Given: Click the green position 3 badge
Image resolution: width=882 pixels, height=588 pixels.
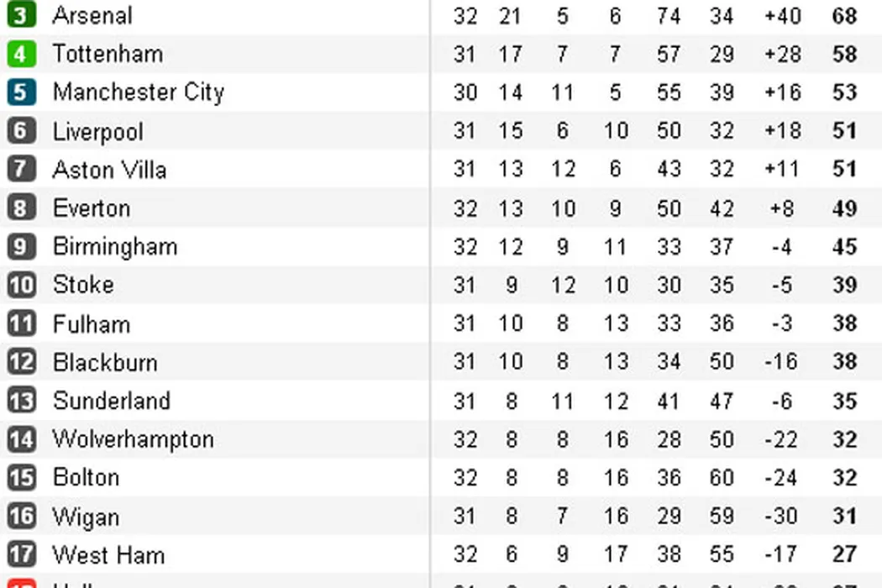Looking at the screenshot, I should [21, 15].
